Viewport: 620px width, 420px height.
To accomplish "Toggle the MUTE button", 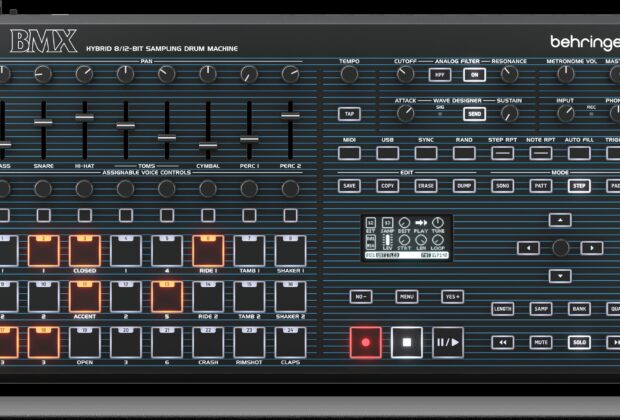I will tap(541, 342).
